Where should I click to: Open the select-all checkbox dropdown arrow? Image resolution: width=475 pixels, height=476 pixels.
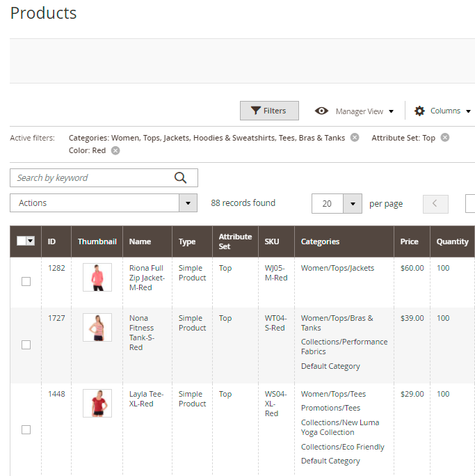pyautogui.click(x=31, y=241)
